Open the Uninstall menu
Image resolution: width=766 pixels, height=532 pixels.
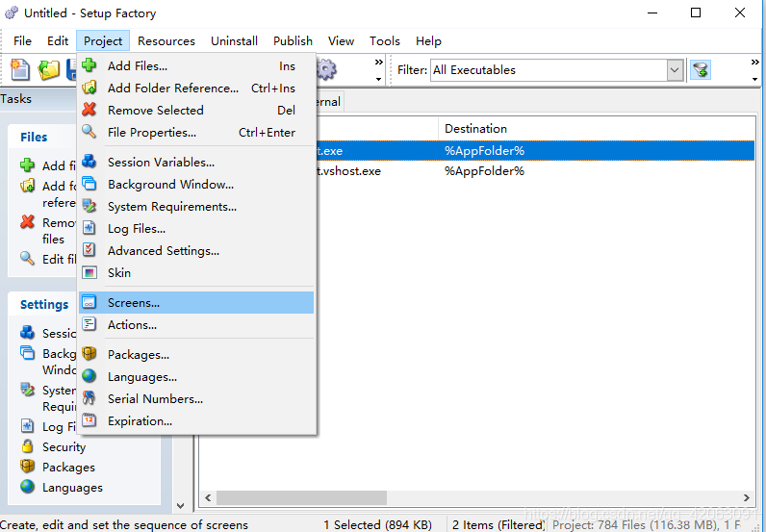234,41
